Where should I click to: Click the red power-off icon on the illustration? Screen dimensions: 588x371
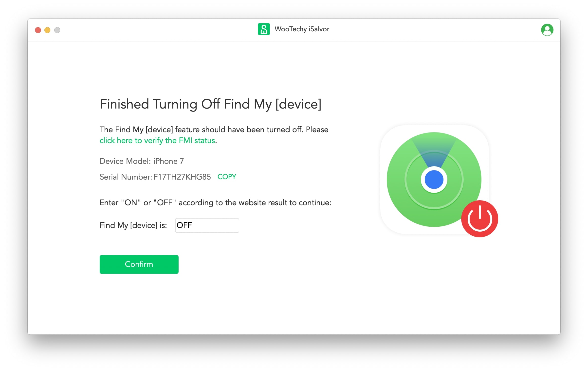479,218
